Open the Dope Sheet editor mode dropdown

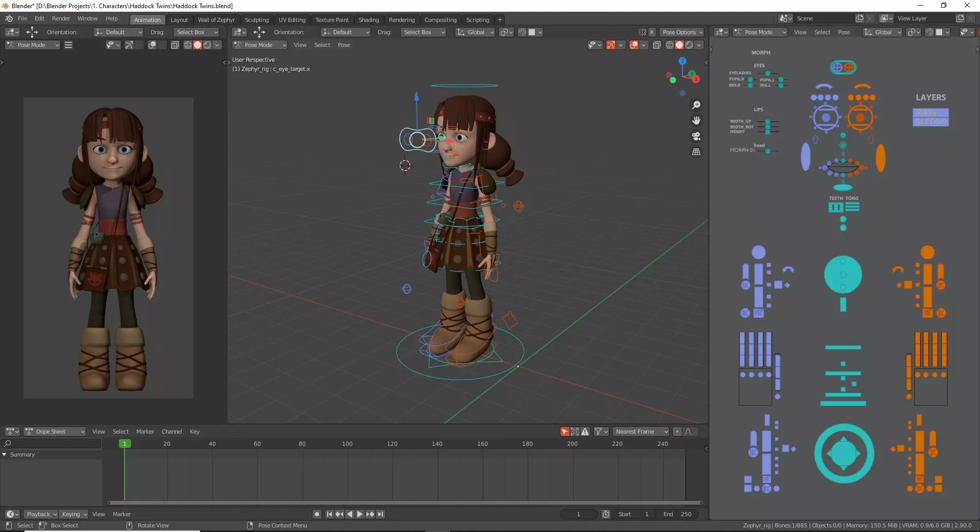tap(55, 432)
